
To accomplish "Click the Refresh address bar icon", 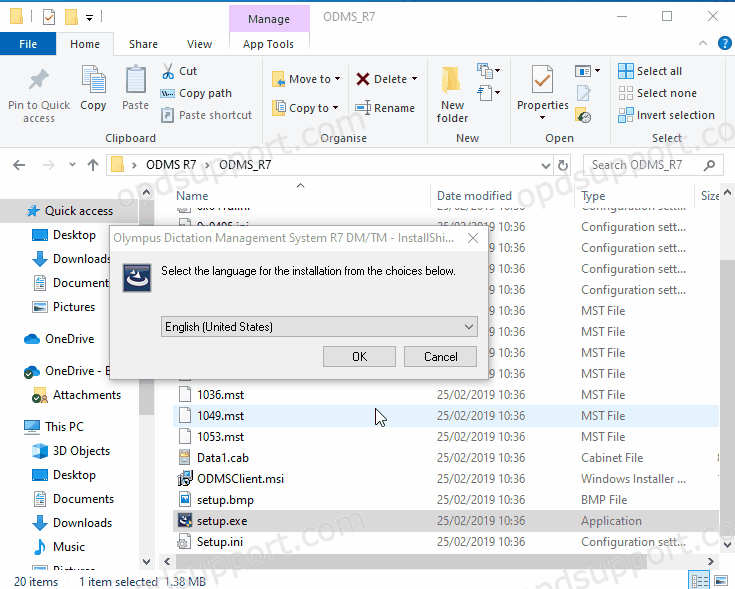I will click(563, 165).
